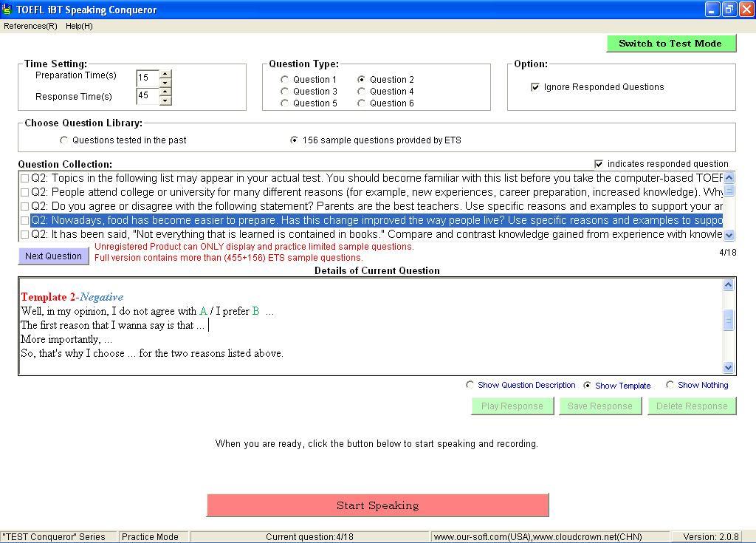Select Show Template option
The image size is (756, 543).
pos(587,385)
